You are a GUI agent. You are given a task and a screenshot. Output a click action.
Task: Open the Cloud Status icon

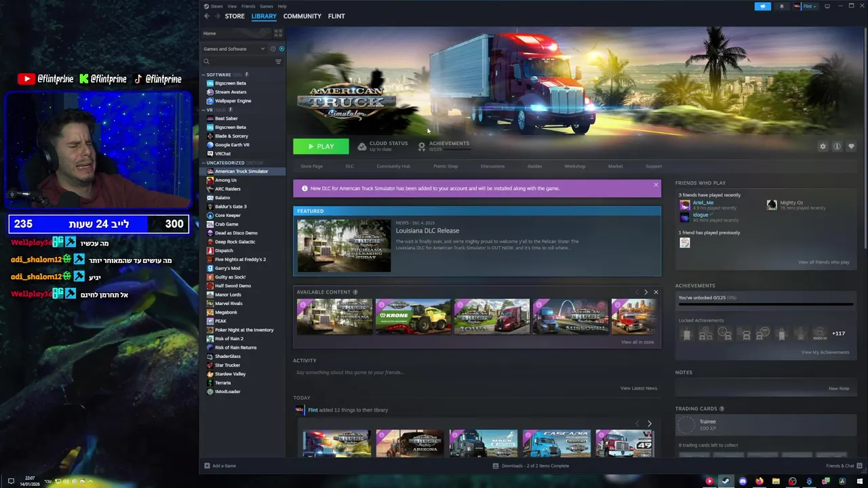pyautogui.click(x=362, y=146)
